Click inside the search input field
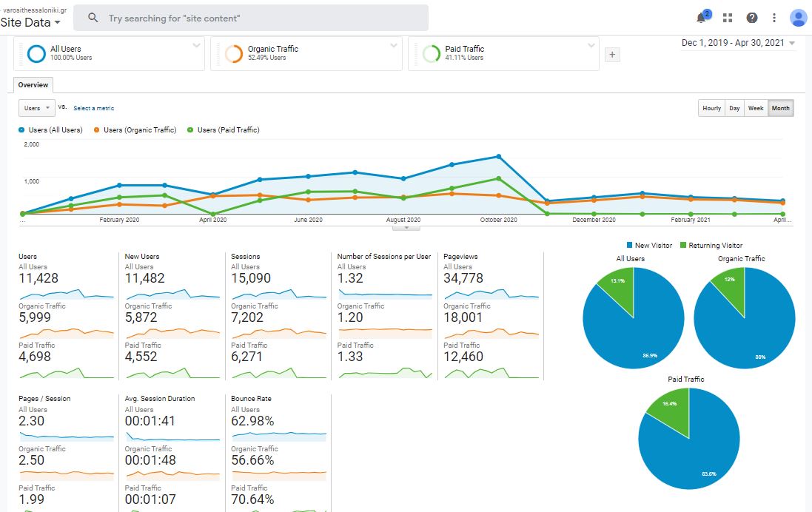 click(x=259, y=18)
